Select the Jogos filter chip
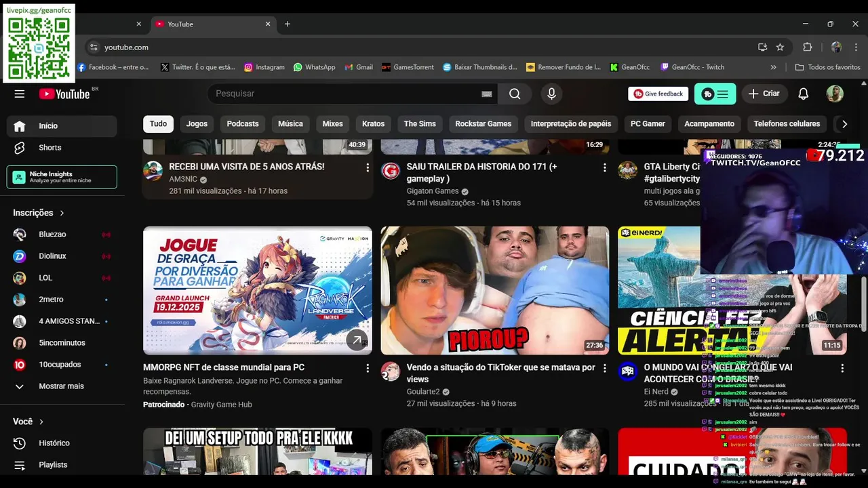Viewport: 868px width, 488px height. pyautogui.click(x=197, y=124)
